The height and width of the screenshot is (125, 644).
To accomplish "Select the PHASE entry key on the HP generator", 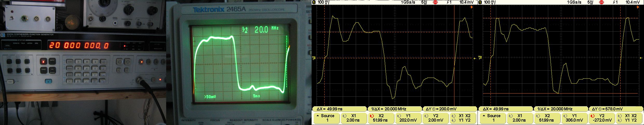I will [44, 70].
